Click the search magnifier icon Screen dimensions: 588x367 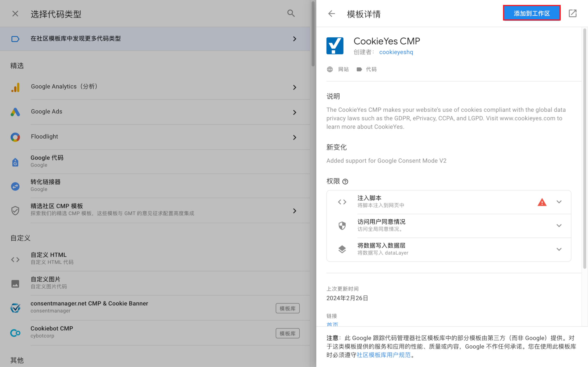291,13
